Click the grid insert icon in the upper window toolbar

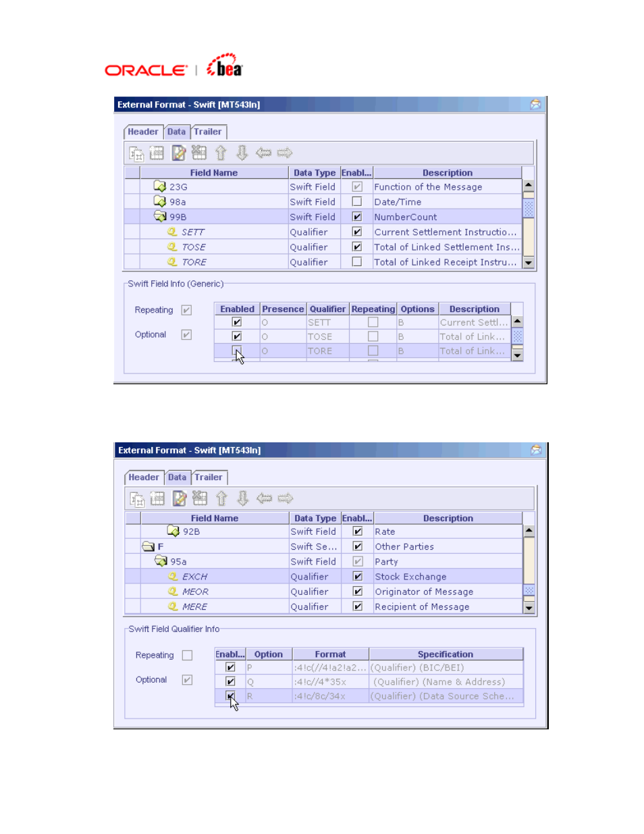[x=157, y=153]
